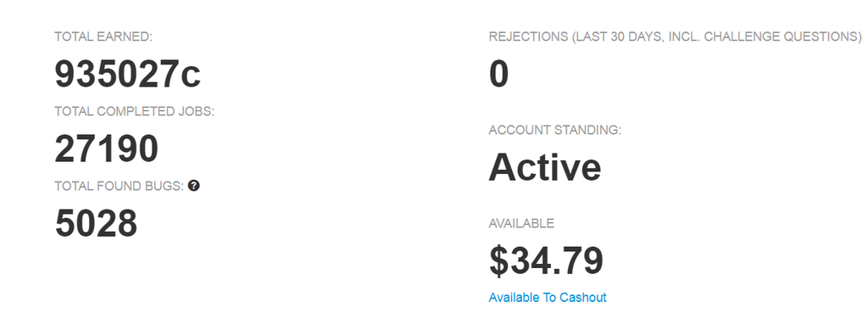Click the word Jobs in completed jobs label

pyautogui.click(x=198, y=111)
